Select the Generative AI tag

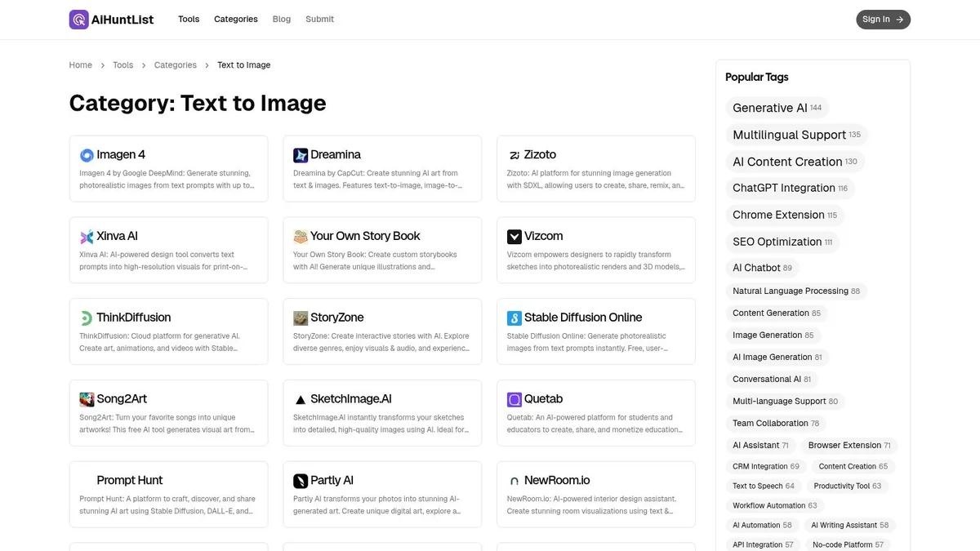(777, 108)
